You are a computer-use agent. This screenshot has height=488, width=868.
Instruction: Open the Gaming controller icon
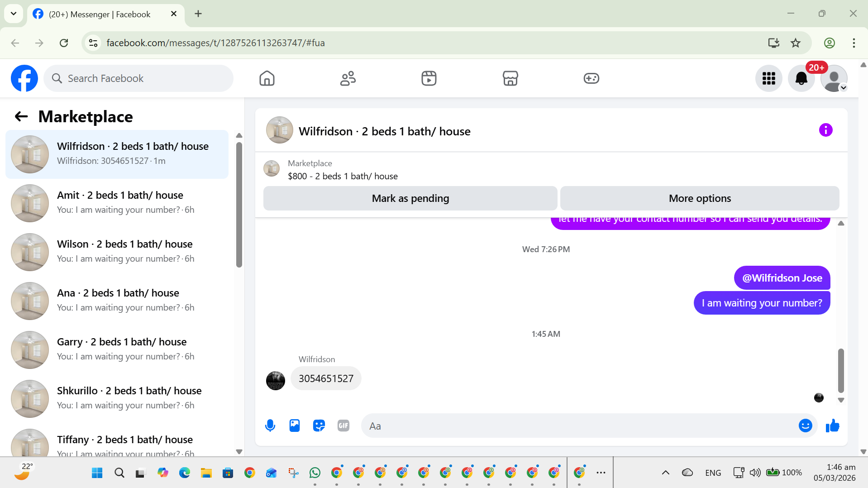[x=591, y=78]
